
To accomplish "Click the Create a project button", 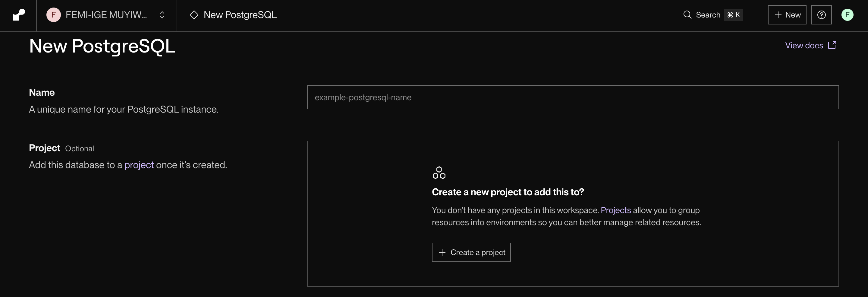I will (471, 252).
